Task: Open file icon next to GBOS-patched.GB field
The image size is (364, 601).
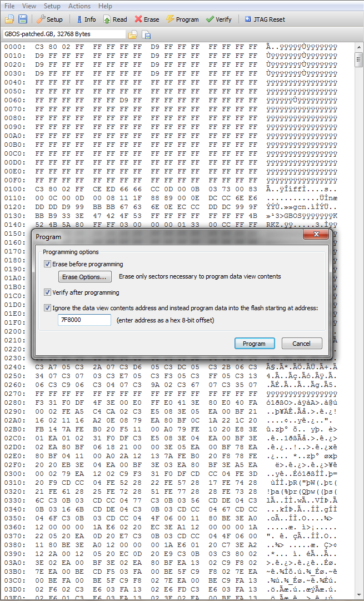Action: (x=133, y=35)
